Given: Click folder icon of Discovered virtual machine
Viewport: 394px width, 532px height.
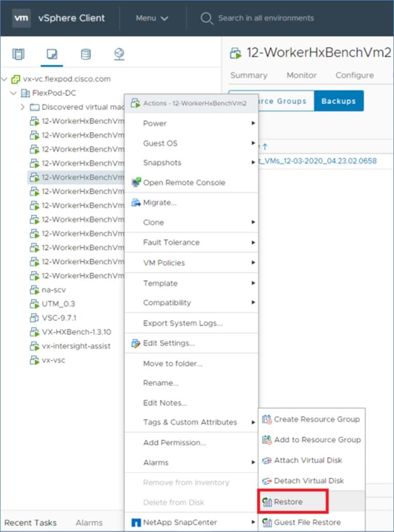Looking at the screenshot, I should [x=34, y=107].
